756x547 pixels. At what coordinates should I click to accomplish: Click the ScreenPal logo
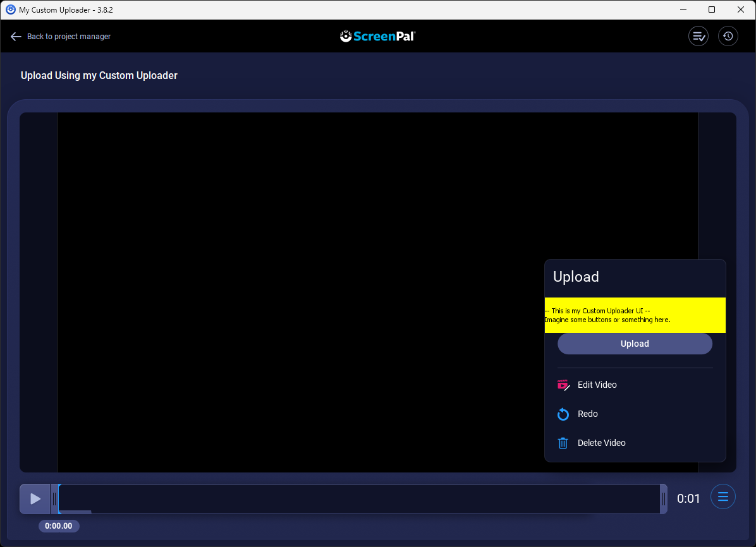pyautogui.click(x=377, y=36)
